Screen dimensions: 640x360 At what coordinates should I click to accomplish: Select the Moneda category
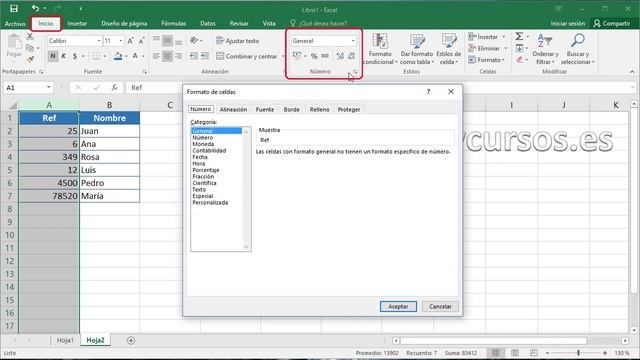pyautogui.click(x=203, y=144)
